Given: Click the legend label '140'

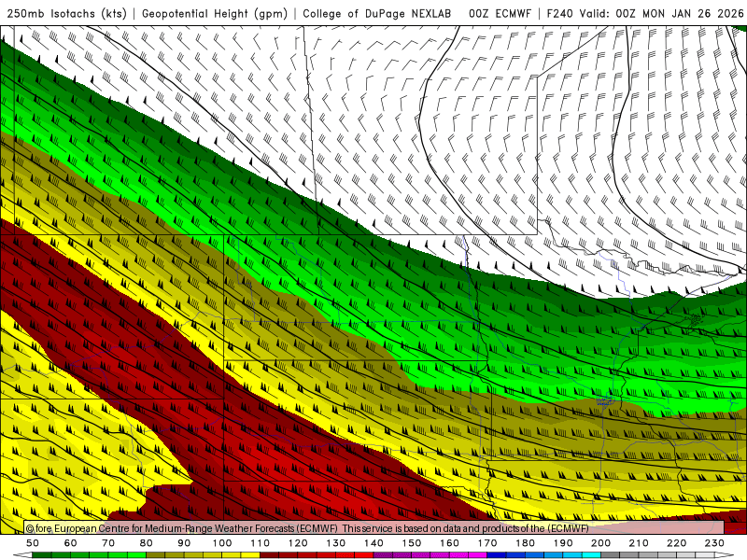Looking at the screenshot, I should 373,543.
